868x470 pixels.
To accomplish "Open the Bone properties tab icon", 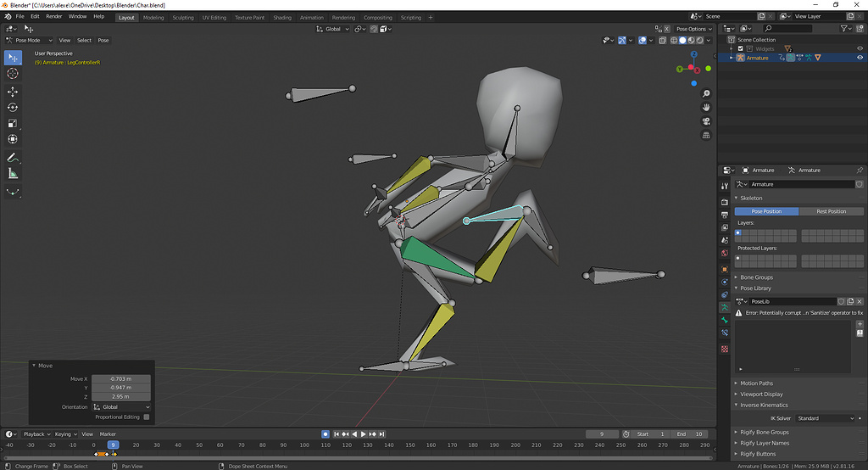I will coord(725,321).
